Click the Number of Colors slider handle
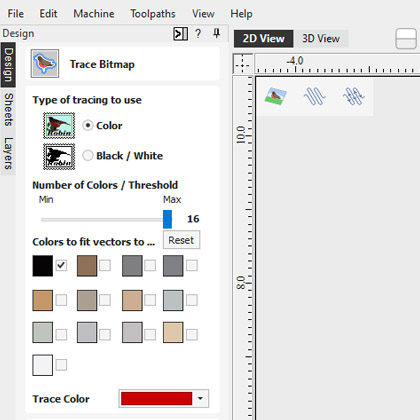The width and height of the screenshot is (420, 420). click(x=167, y=219)
